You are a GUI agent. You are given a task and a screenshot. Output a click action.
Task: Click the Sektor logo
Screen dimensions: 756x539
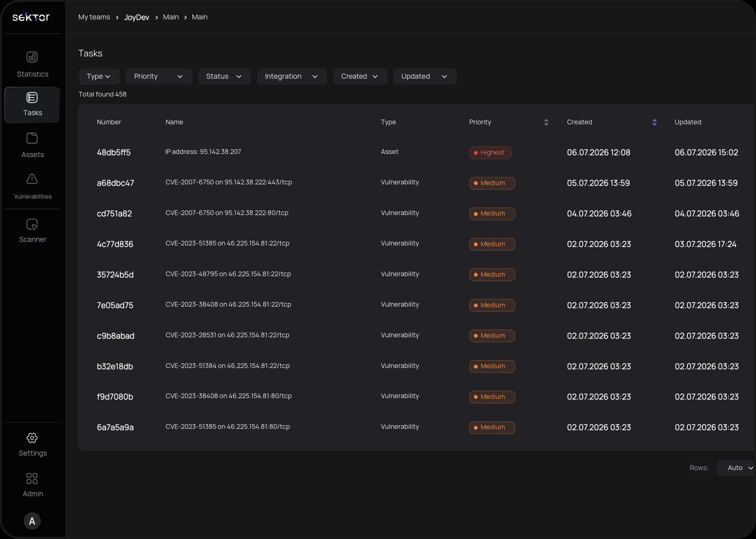coord(31,17)
